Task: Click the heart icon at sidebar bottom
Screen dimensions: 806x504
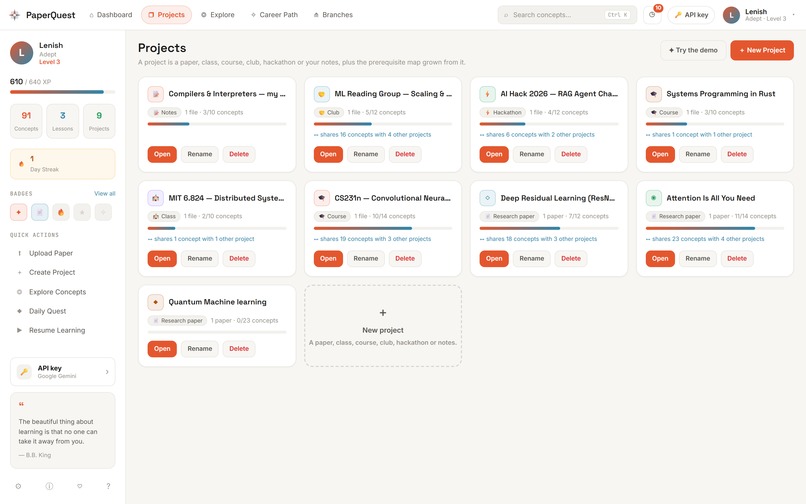Action: point(80,486)
